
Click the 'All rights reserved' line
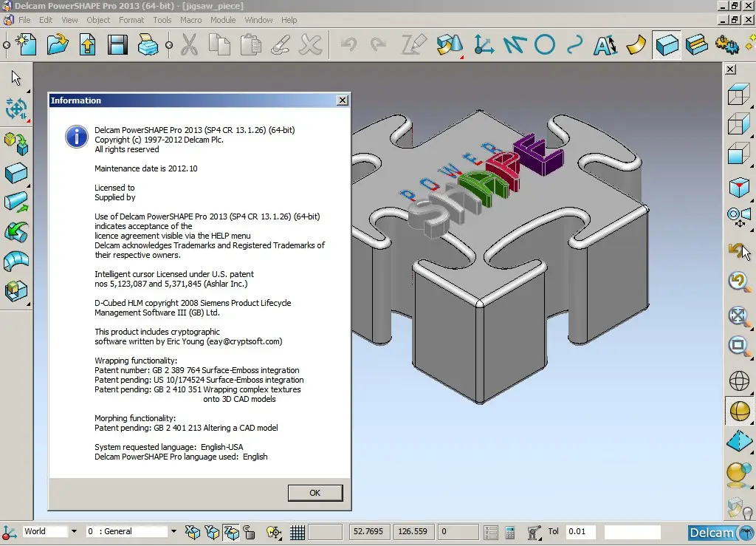pos(127,149)
